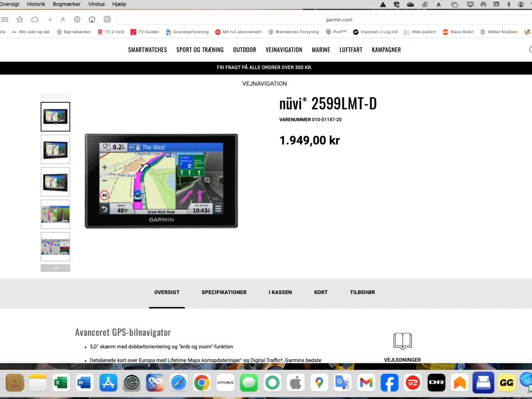This screenshot has height=399, width=532.
Task: Open Grundejerforening bookmark
Action: (x=187, y=32)
